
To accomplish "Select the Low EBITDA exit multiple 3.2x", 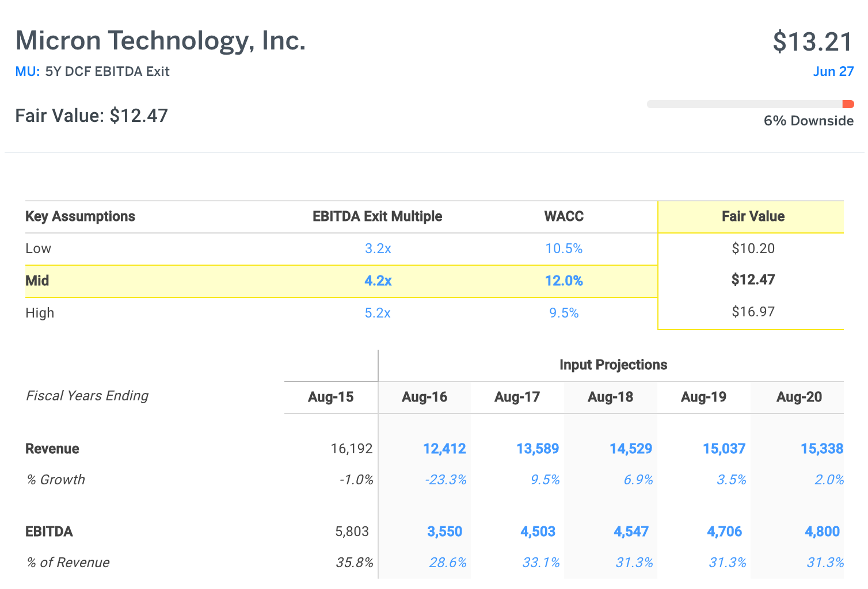I will [x=378, y=248].
